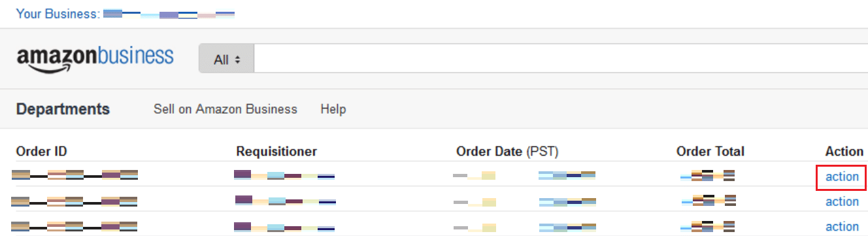This screenshot has height=236, width=868.
Task: Focus the main search input field
Action: pyautogui.click(x=561, y=59)
